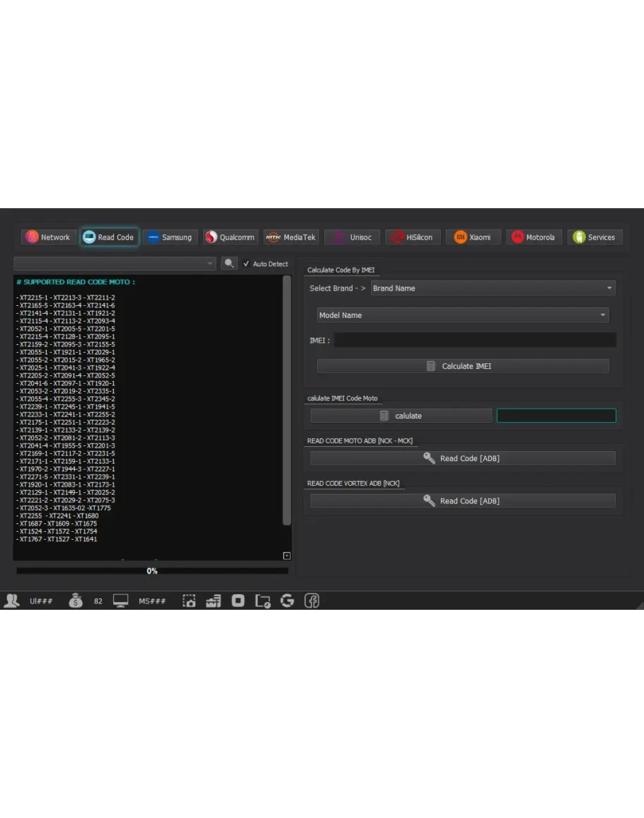The image size is (644, 818).
Task: Click the monitor icon in status bar
Action: [x=121, y=601]
